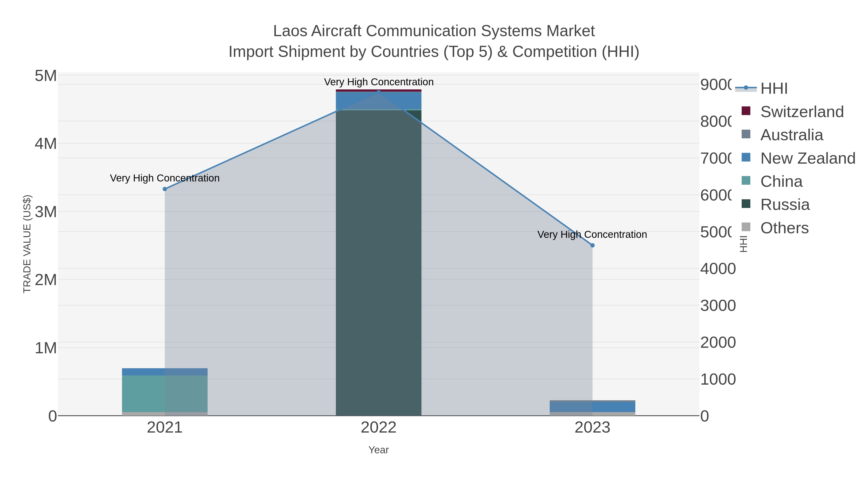Click the Russia bar segment for 2022
The width and height of the screenshot is (868, 488).
(378, 263)
